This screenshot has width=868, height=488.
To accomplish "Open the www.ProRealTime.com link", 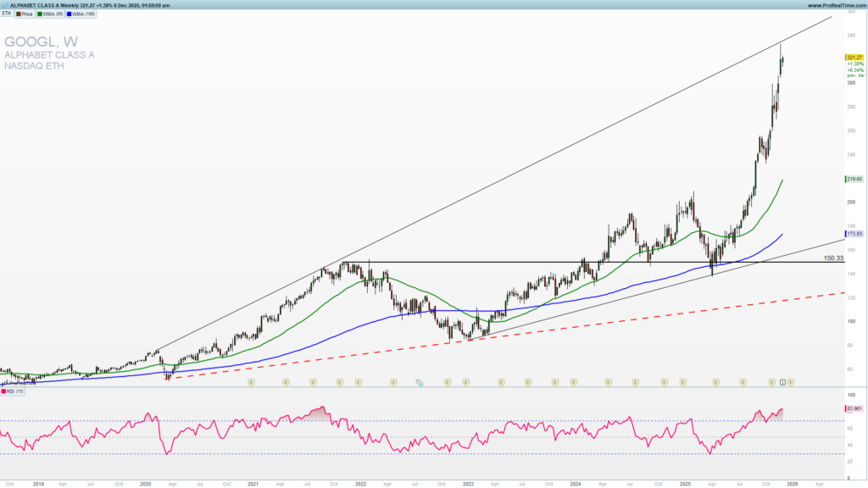I will 835,5.
